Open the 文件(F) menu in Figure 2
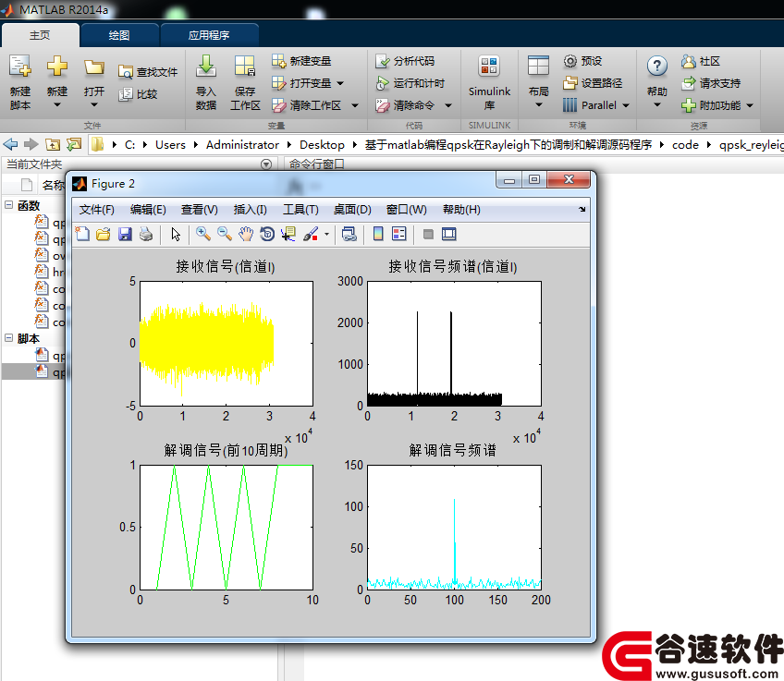784x681 pixels. point(96,210)
